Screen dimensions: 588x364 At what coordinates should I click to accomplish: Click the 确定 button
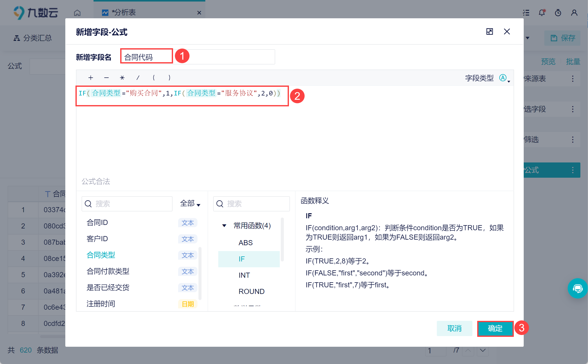pyautogui.click(x=495, y=328)
